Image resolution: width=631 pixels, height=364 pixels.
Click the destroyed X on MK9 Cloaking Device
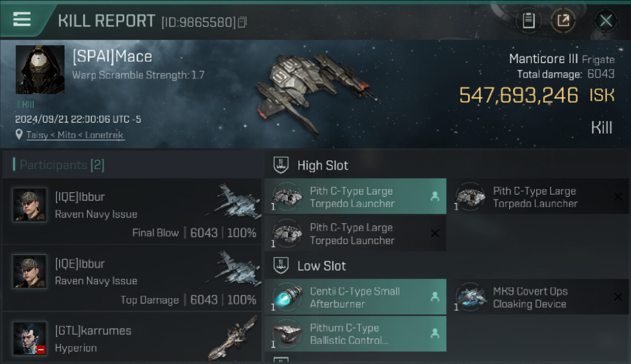point(617,297)
